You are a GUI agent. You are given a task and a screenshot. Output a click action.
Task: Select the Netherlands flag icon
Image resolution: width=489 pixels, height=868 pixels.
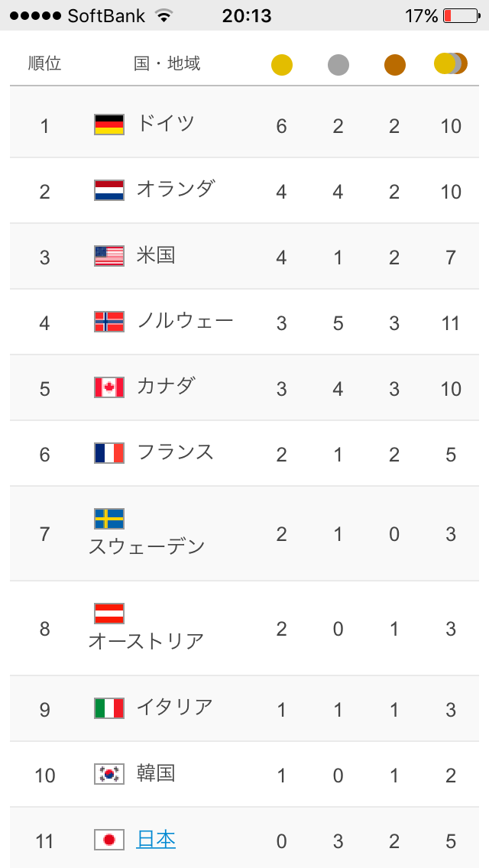(109, 189)
